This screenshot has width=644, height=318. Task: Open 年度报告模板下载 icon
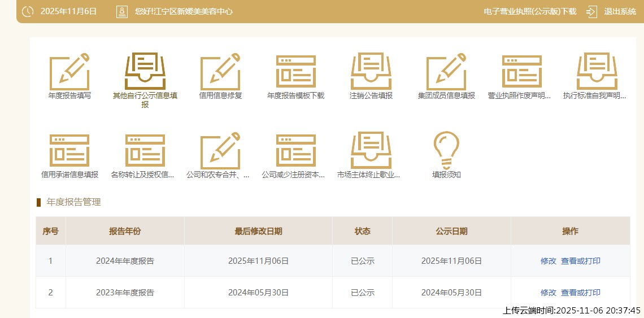pos(295,72)
